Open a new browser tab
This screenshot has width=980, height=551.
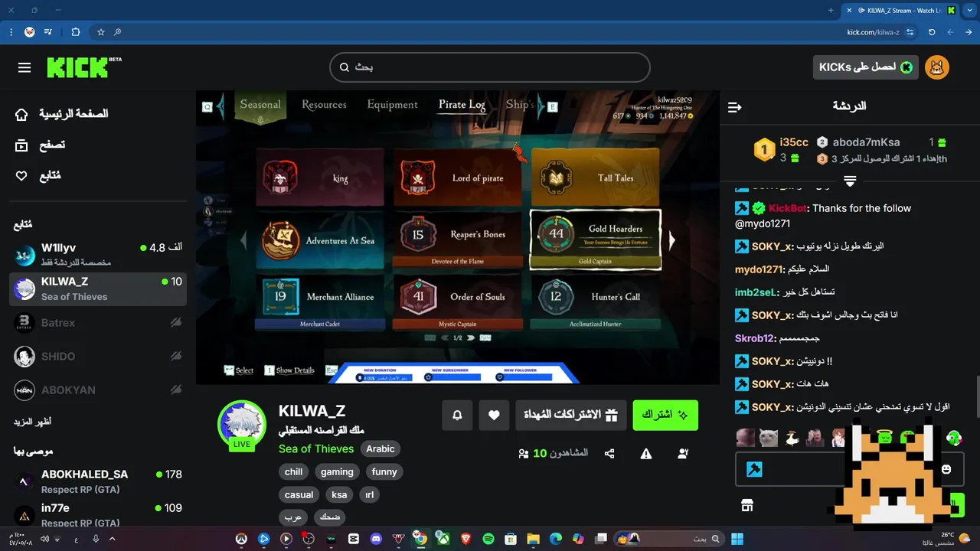point(831,10)
